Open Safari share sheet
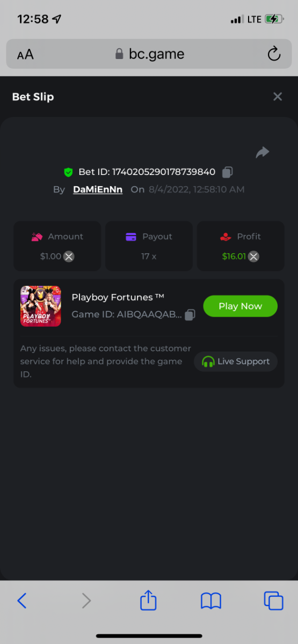The image size is (298, 644). [x=148, y=600]
